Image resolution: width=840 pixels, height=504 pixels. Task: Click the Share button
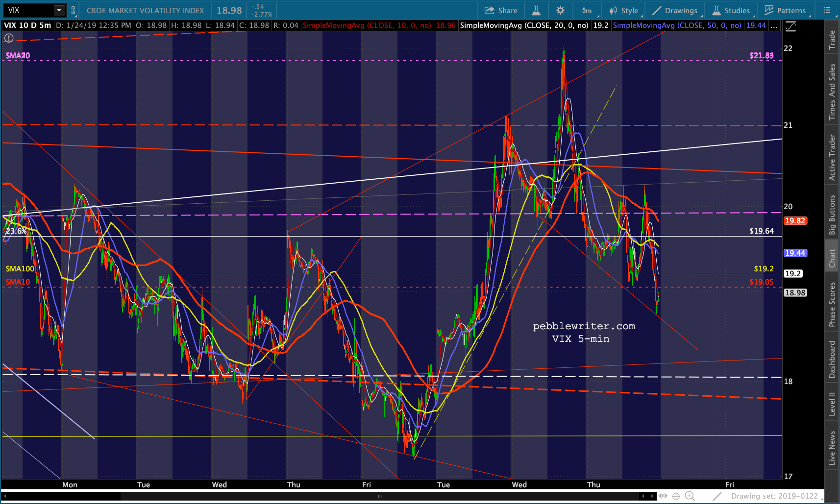pyautogui.click(x=501, y=10)
